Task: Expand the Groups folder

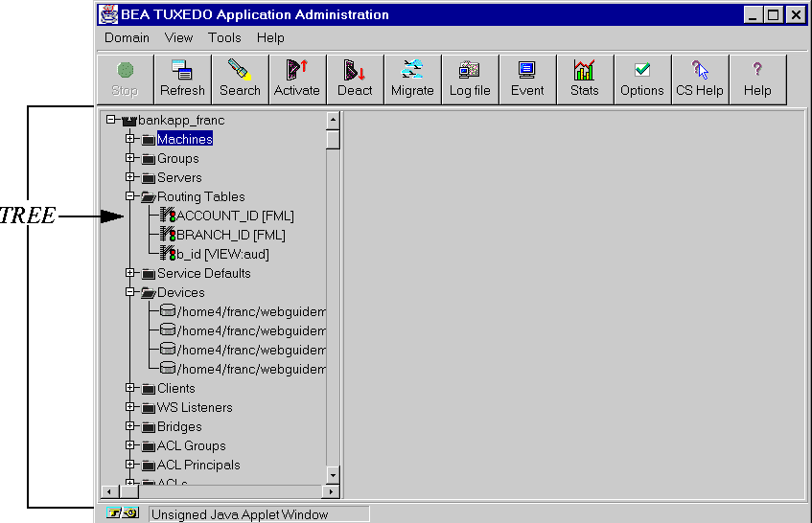Action: pyautogui.click(x=130, y=158)
